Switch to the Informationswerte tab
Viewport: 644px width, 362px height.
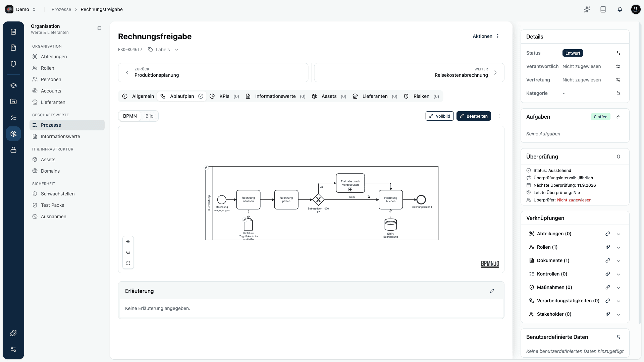275,96
